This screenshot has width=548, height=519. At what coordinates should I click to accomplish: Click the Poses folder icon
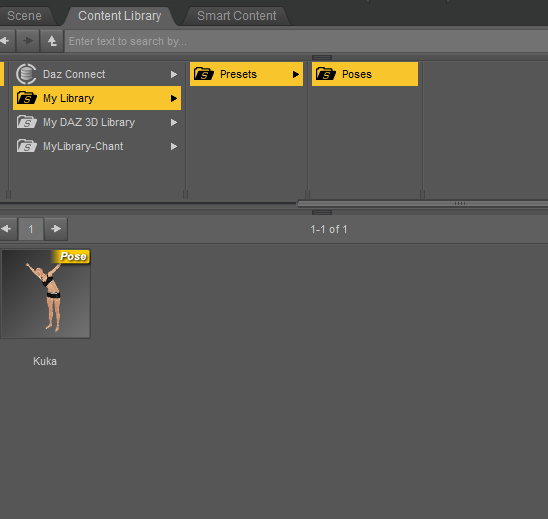click(326, 74)
